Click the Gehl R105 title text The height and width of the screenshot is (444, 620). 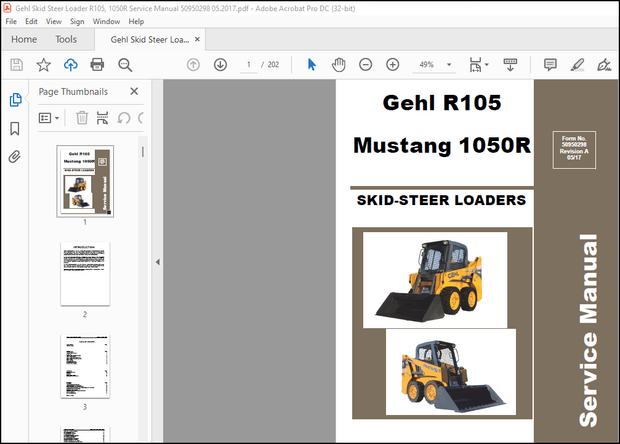[442, 103]
